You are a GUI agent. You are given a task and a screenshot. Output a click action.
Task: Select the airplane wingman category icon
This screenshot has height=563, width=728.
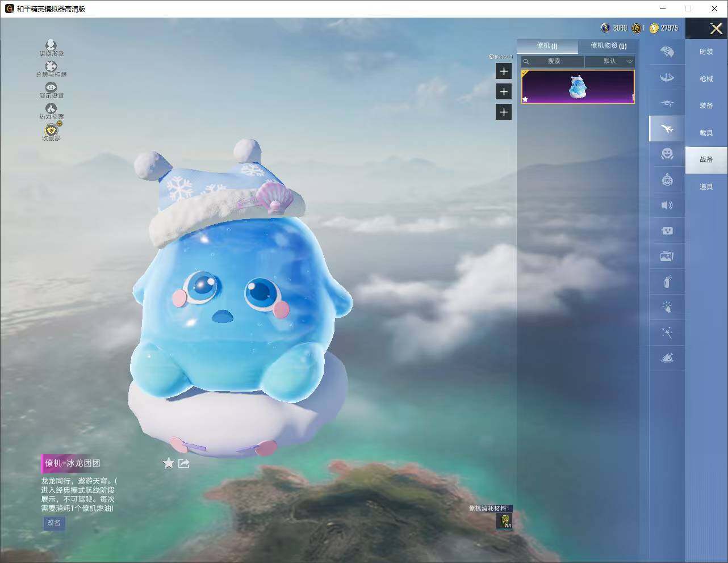point(667,129)
